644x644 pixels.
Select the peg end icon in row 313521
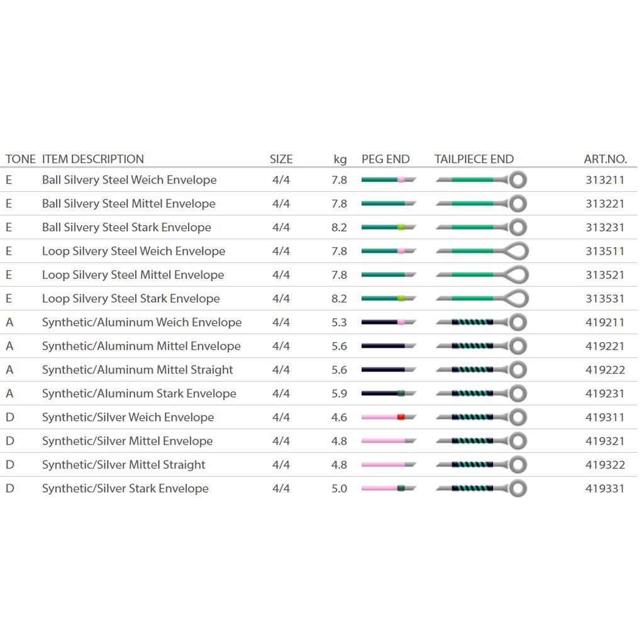pyautogui.click(x=389, y=275)
